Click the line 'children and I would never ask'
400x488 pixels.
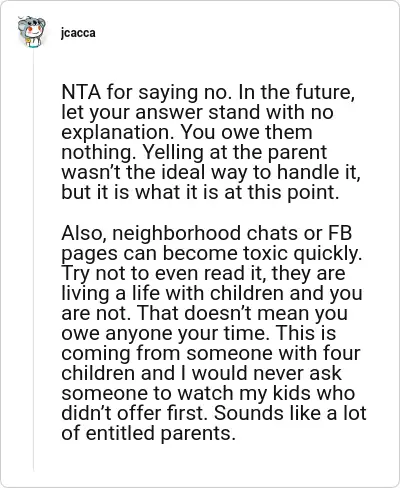201,373
